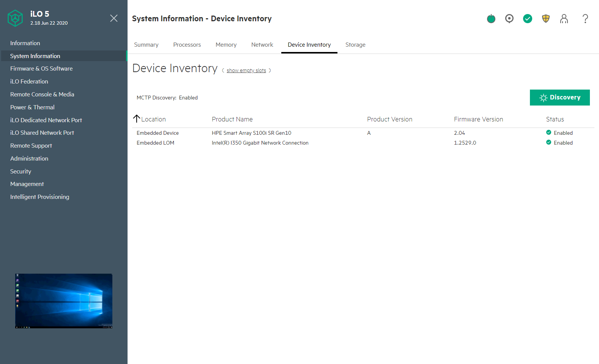Click the iLO 5 version 2.18 text
Viewport: 599px width, 364px height.
click(x=49, y=23)
